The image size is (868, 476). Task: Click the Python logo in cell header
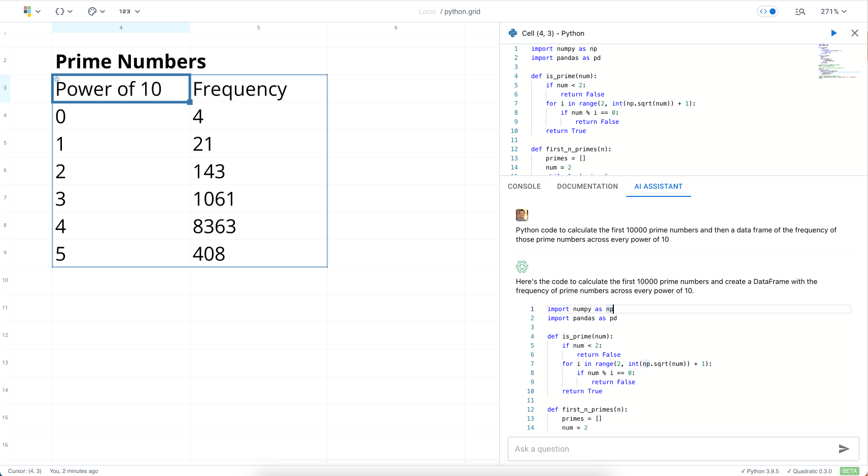[513, 33]
